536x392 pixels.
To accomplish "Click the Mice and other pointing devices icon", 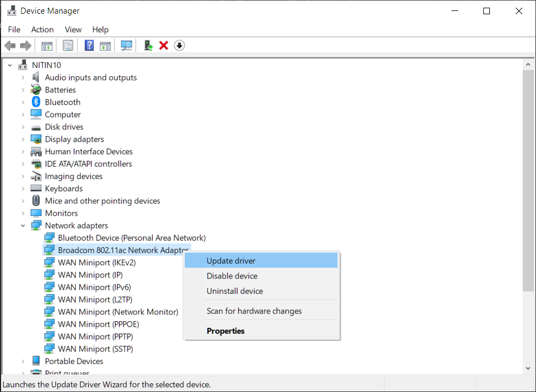I will [36, 201].
